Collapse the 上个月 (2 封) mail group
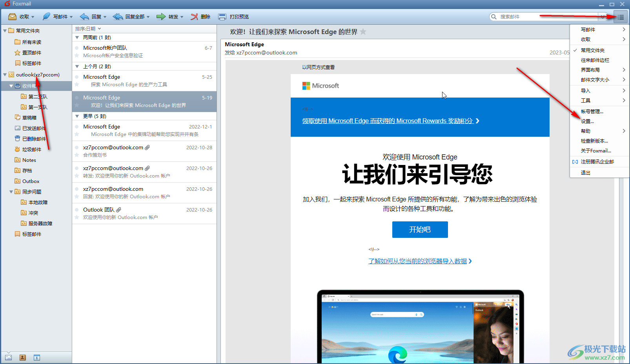630x364 pixels. click(77, 67)
